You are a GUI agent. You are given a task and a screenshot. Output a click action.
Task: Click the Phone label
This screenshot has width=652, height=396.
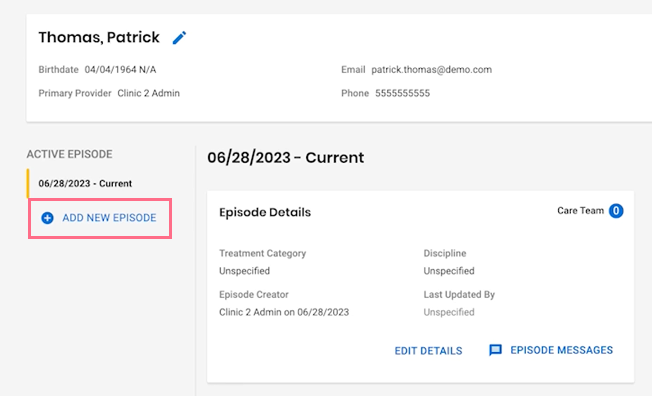(x=355, y=93)
